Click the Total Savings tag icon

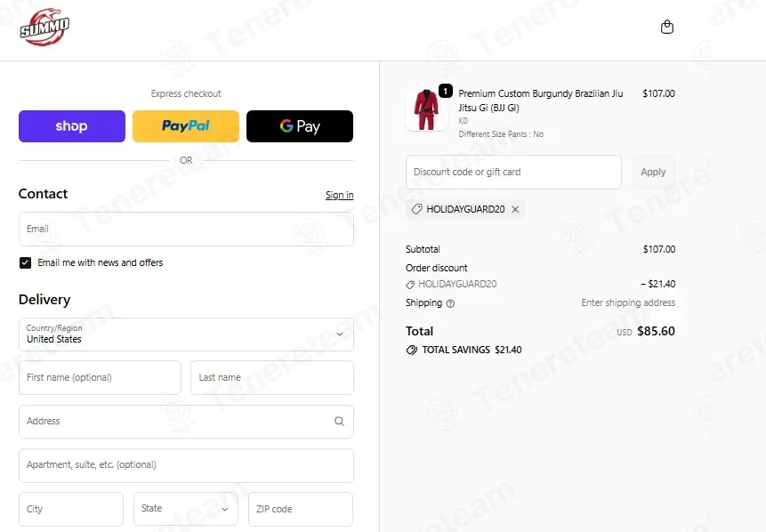click(412, 350)
